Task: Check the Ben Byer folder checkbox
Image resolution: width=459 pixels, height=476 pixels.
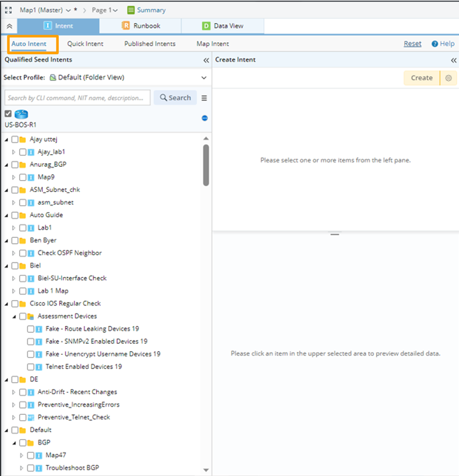Action: (15, 241)
